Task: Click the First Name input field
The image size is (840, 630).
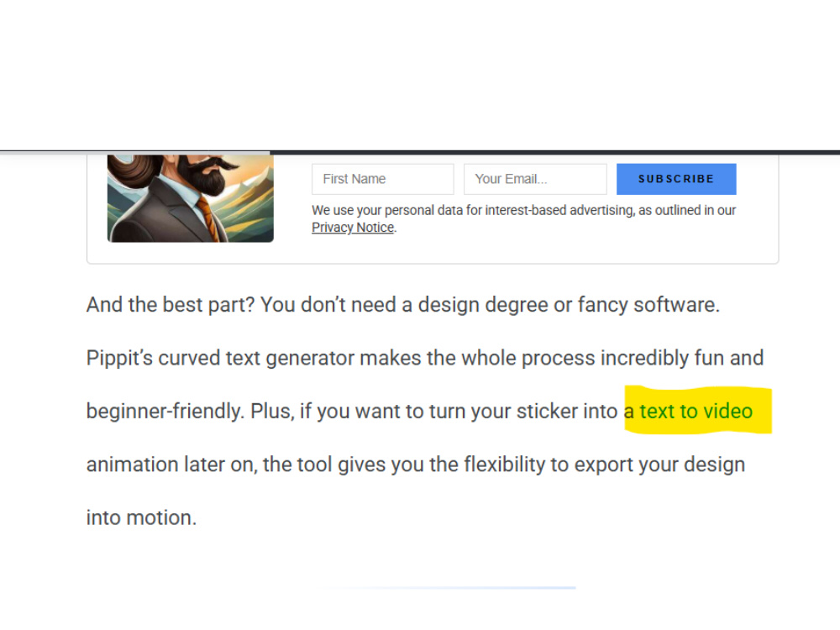Action: (x=382, y=179)
